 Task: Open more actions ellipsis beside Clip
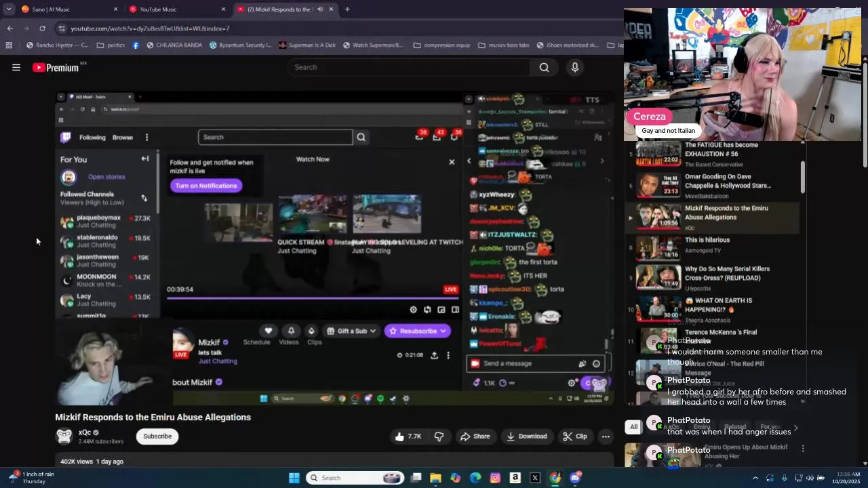[606, 436]
